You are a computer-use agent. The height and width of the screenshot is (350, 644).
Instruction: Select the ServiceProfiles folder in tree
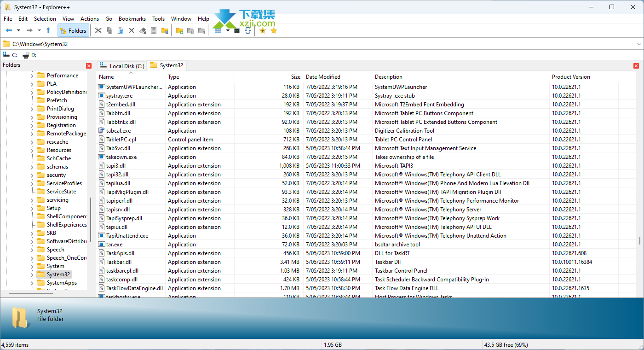[64, 183]
